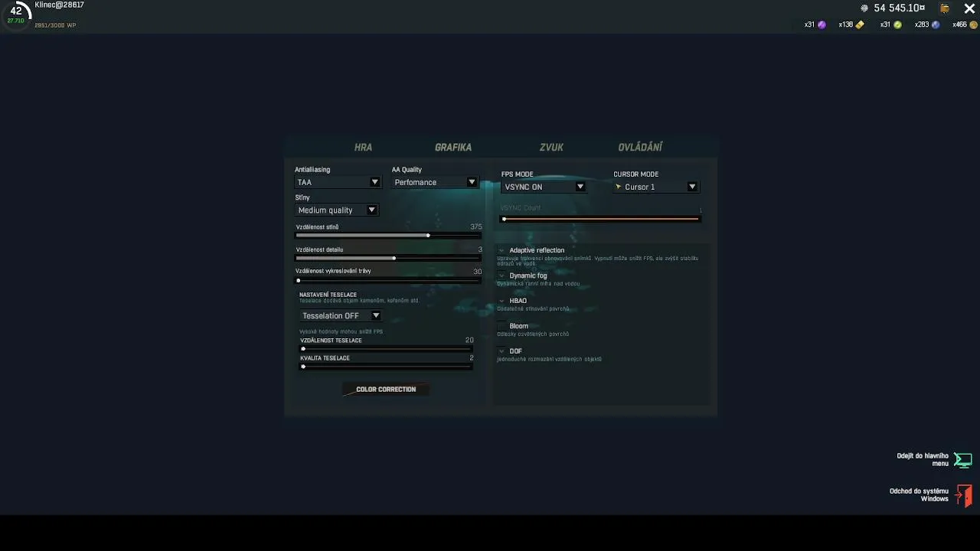Screen dimensions: 980x551
Task: Click Odejít do hlavního menu
Action: coord(923,460)
